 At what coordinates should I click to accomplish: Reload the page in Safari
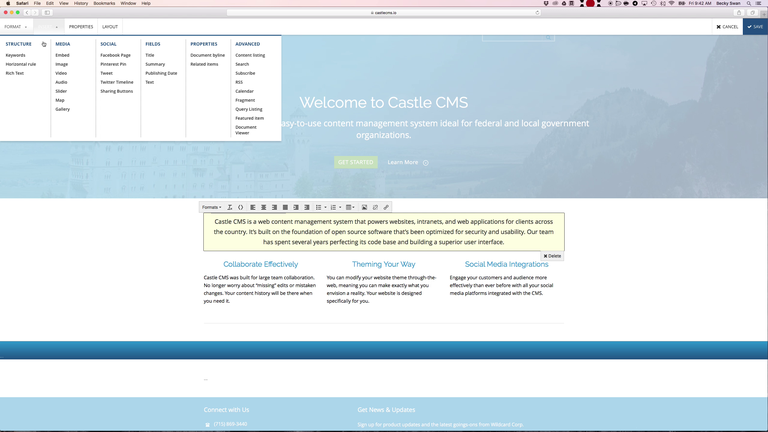click(x=537, y=13)
